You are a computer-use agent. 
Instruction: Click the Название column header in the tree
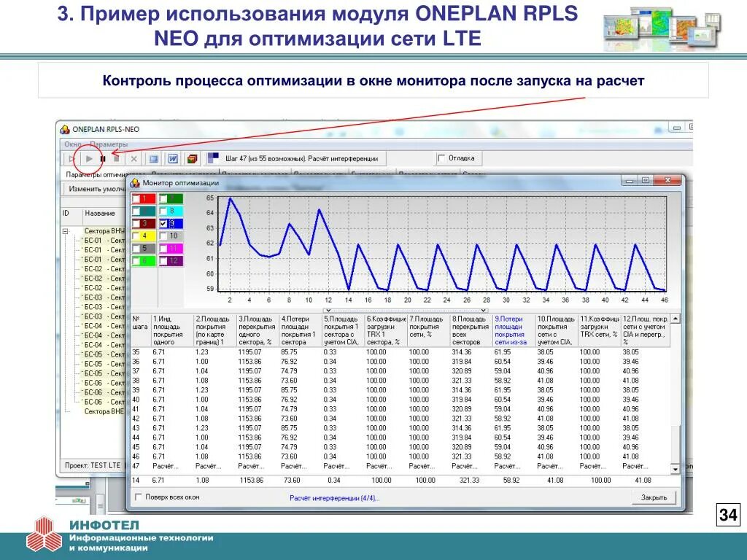(x=105, y=214)
